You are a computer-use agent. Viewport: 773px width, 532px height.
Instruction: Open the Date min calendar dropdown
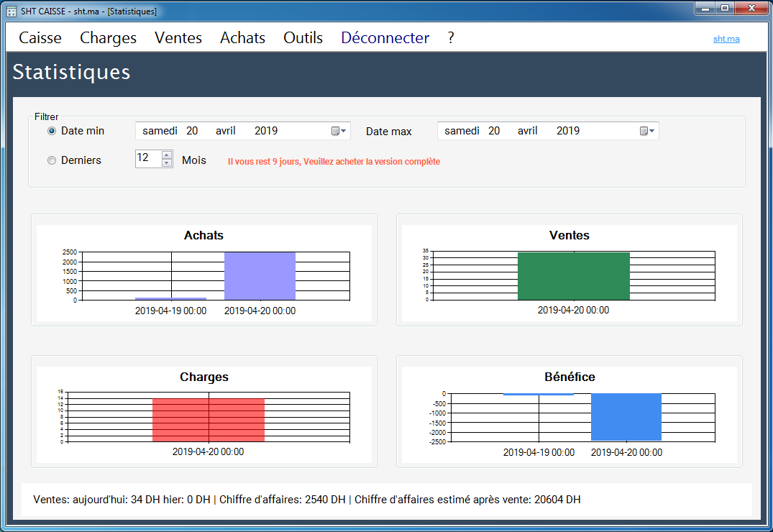(339, 131)
